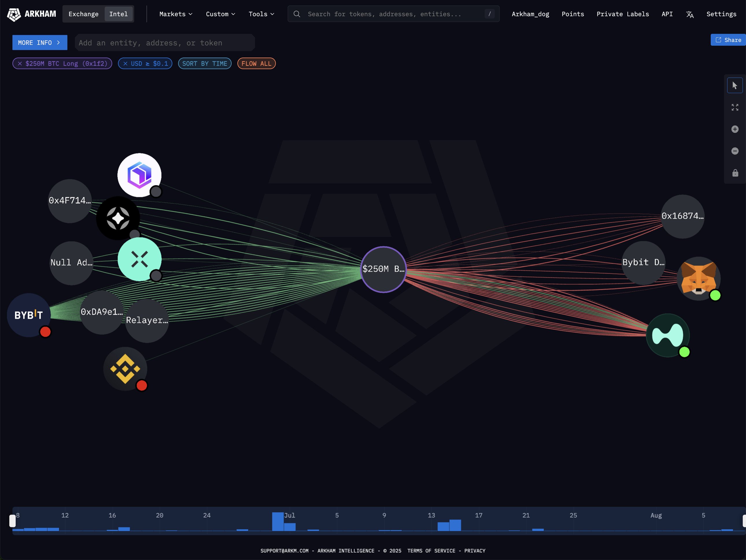This screenshot has width=746, height=560.
Task: Toggle the SORT BY TIME option
Action: 205,63
